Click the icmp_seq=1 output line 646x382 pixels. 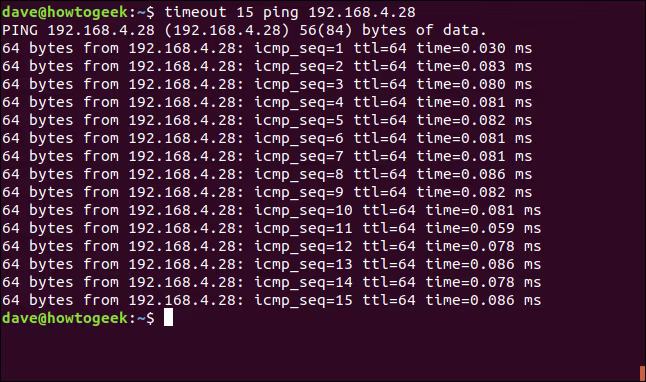pos(267,49)
